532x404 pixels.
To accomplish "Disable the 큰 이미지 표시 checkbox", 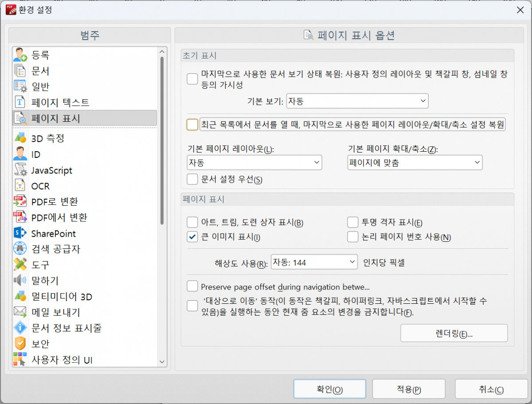I will pos(192,237).
